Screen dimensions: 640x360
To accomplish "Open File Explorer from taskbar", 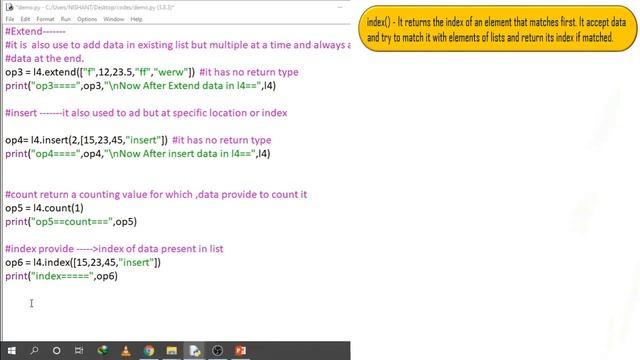I will pyautogui.click(x=171, y=351).
